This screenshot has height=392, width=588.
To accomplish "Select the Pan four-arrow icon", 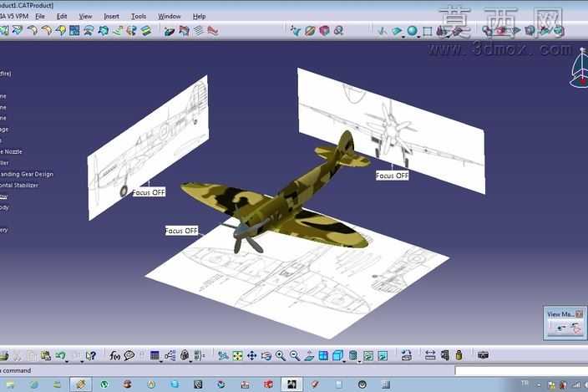I will click(x=251, y=355).
